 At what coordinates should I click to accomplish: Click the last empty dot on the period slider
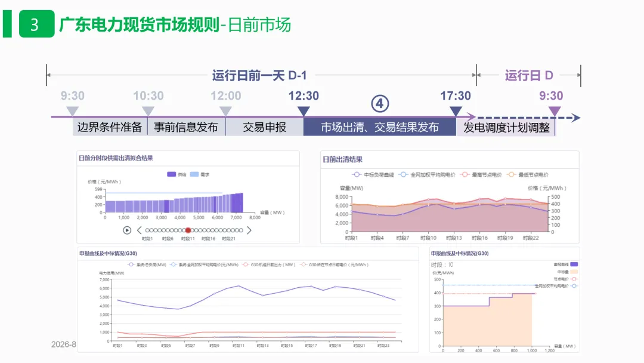(x=241, y=230)
